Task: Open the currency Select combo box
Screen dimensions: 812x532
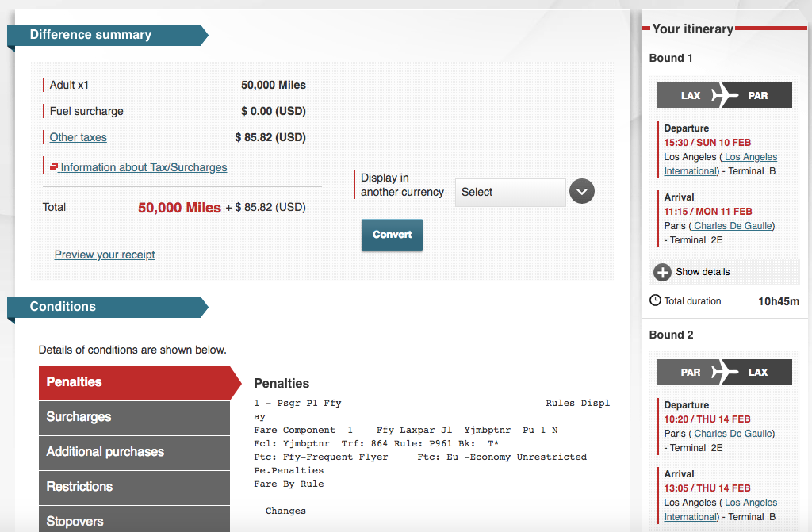Action: 510,192
